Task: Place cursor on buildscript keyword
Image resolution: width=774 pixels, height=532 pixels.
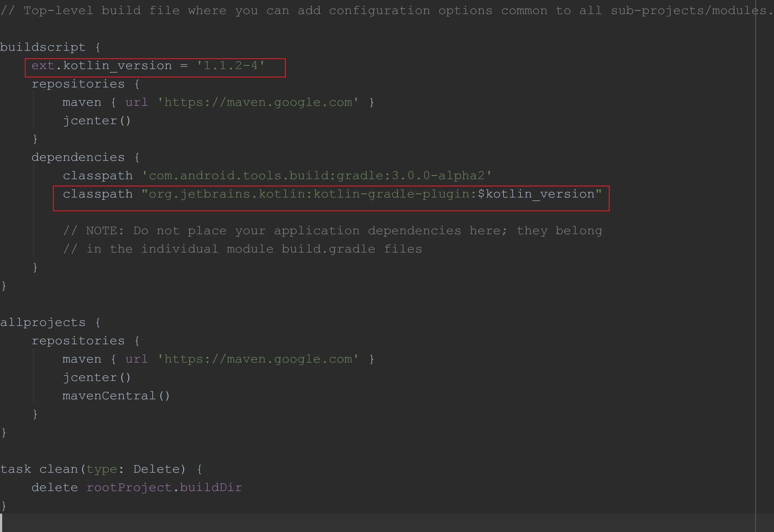Action: tap(43, 47)
